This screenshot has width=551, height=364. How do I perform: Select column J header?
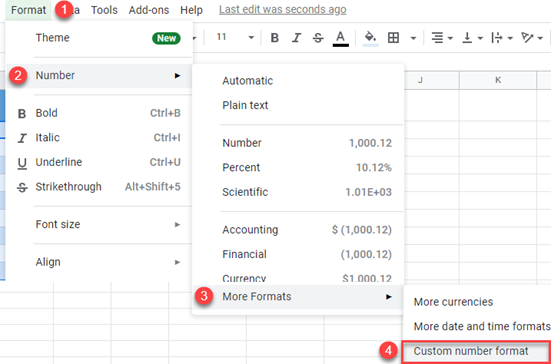click(x=432, y=80)
